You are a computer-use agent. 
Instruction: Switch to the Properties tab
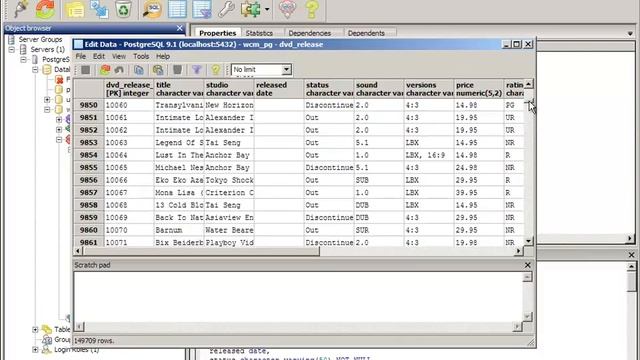(x=218, y=33)
